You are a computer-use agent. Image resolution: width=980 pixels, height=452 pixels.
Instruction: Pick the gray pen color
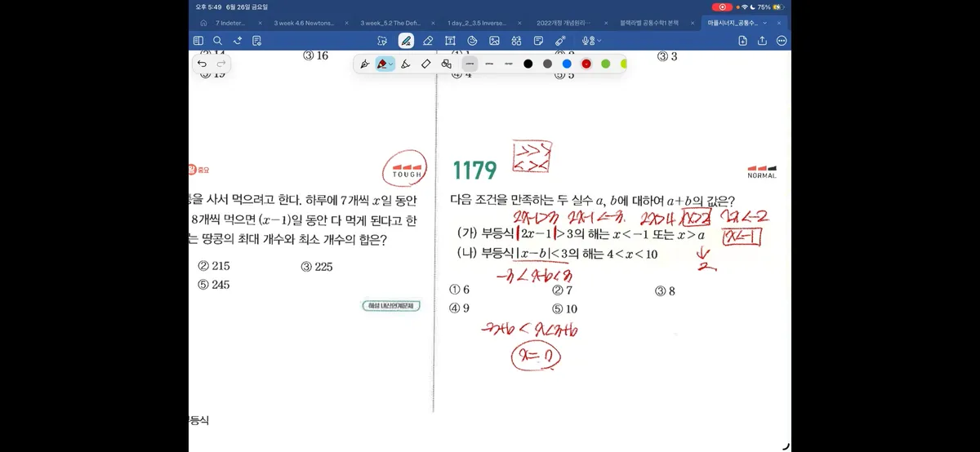(x=547, y=64)
